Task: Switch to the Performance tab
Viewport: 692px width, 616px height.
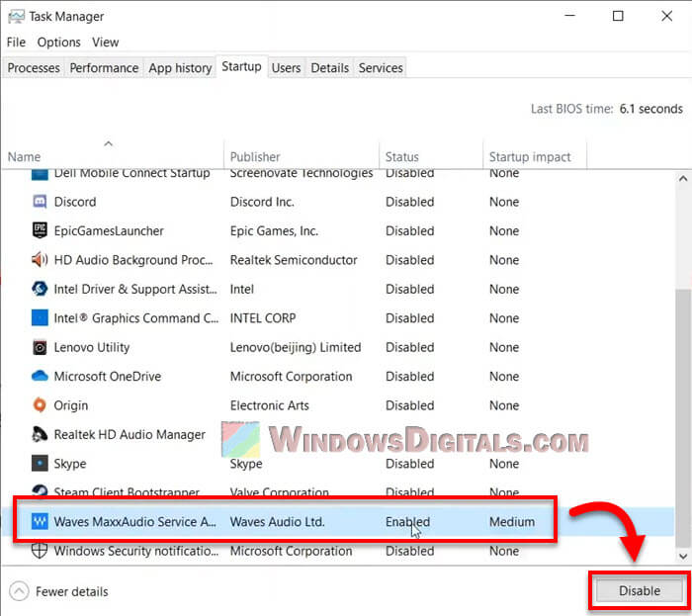Action: point(104,68)
